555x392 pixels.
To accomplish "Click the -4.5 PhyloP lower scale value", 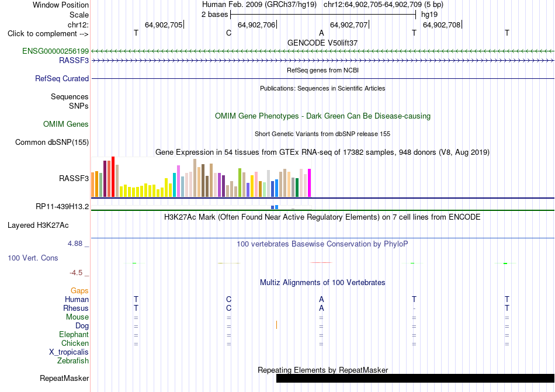I will [76, 273].
